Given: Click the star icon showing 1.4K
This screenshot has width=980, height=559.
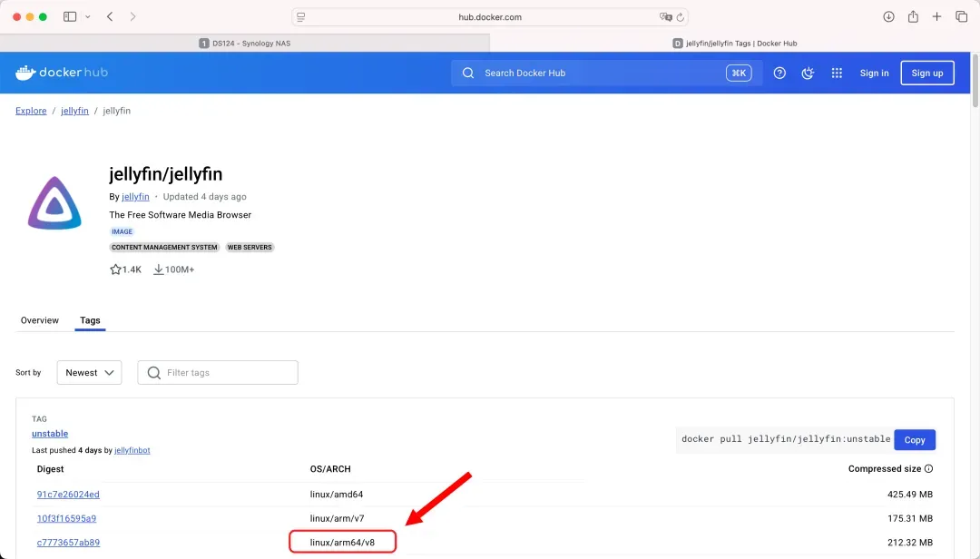Looking at the screenshot, I should [115, 270].
